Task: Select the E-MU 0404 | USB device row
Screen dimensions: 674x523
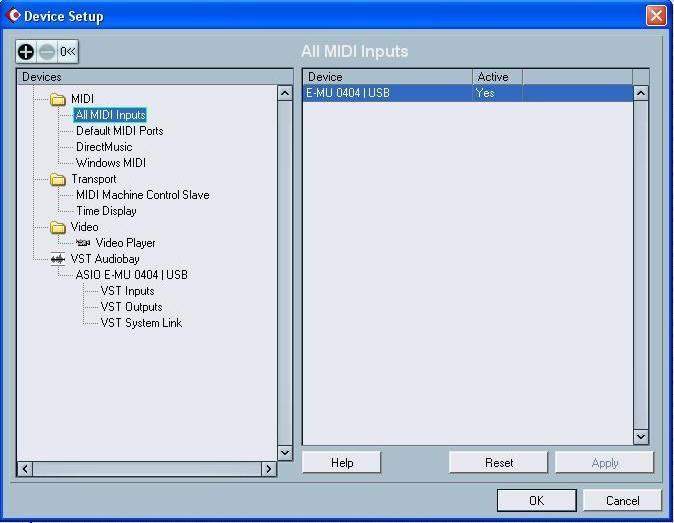Action: click(468, 93)
